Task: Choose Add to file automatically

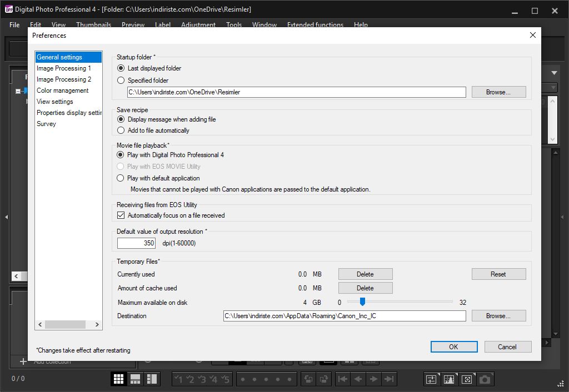Action: (121, 130)
